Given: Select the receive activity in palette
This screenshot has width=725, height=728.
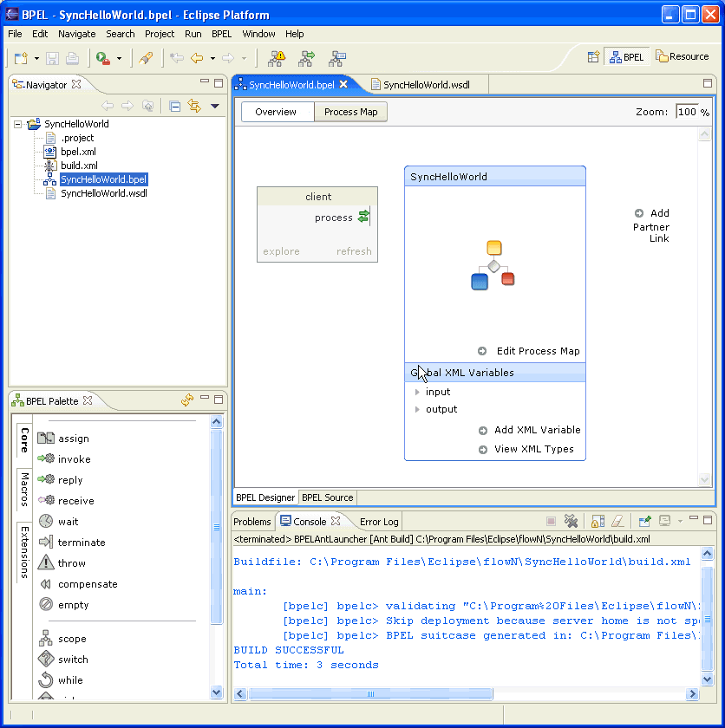Looking at the screenshot, I should point(66,501).
